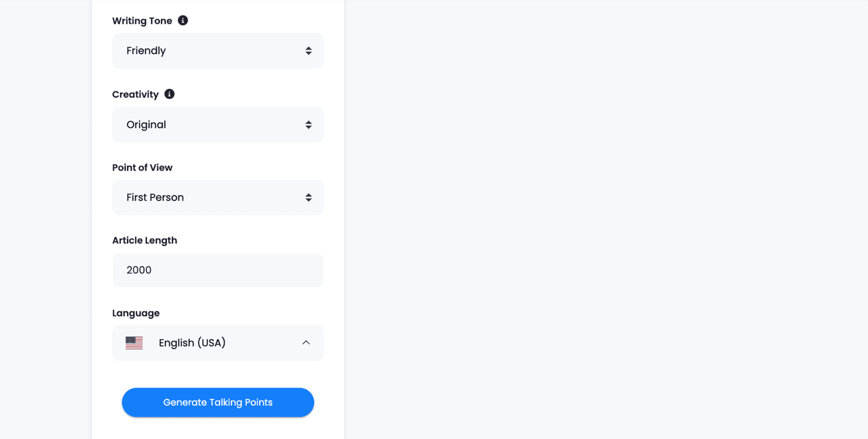
Task: Click the Writing Tone label text
Action: click(142, 21)
